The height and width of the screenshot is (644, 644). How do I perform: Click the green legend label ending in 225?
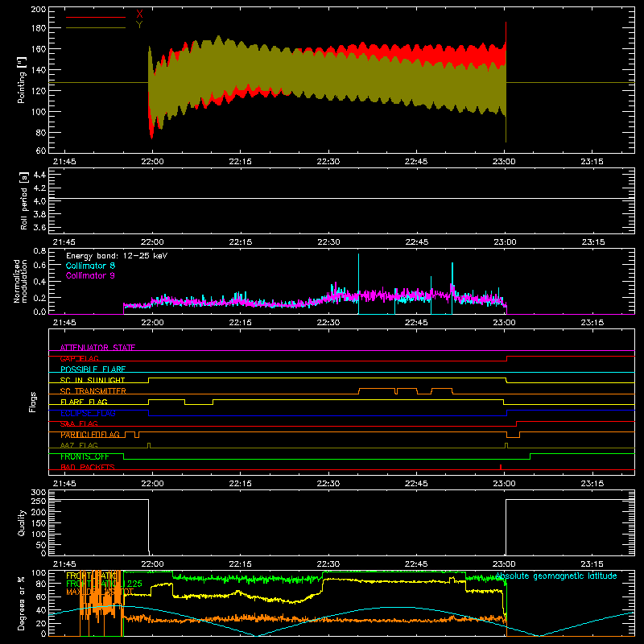(x=104, y=584)
